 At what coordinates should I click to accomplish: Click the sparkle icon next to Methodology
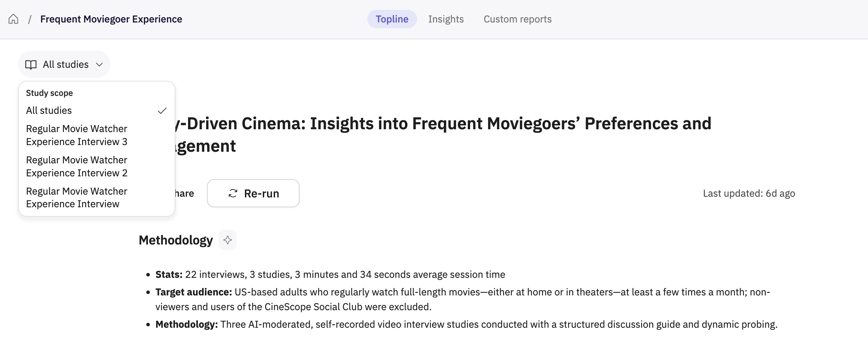[x=228, y=240]
